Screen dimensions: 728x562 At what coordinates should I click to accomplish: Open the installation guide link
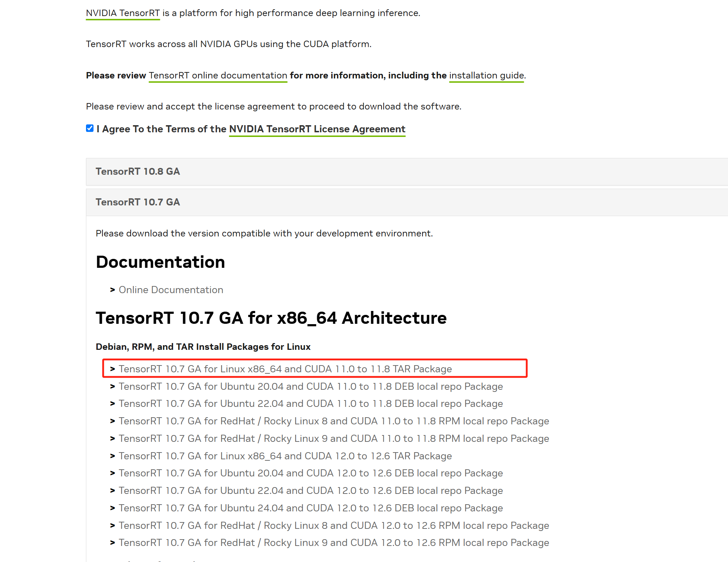tap(486, 76)
